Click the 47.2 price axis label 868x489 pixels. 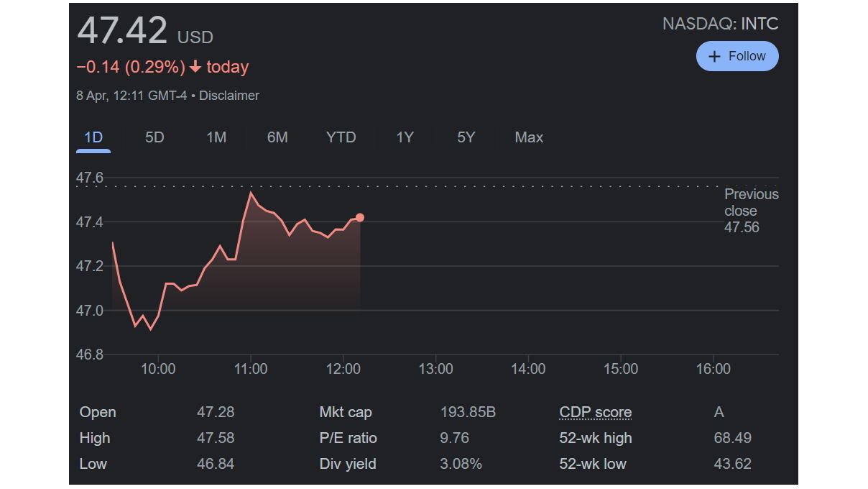[x=90, y=266]
